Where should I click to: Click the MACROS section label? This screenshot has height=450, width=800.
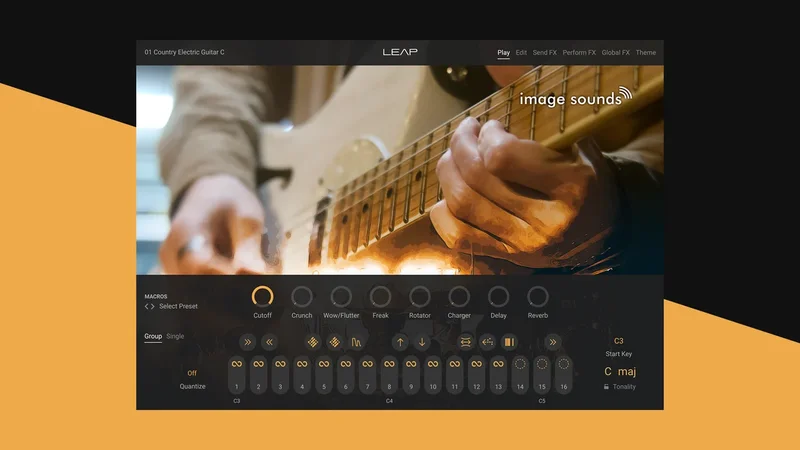click(x=156, y=296)
